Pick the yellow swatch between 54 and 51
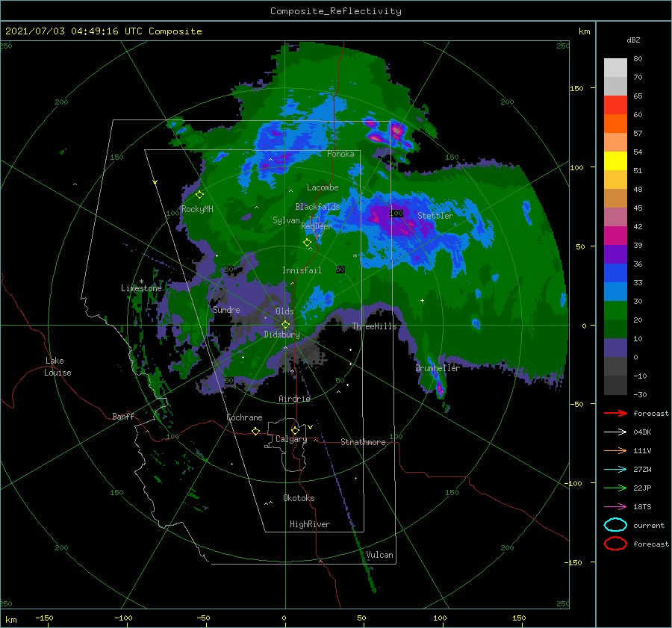The image size is (672, 628). pyautogui.click(x=615, y=161)
